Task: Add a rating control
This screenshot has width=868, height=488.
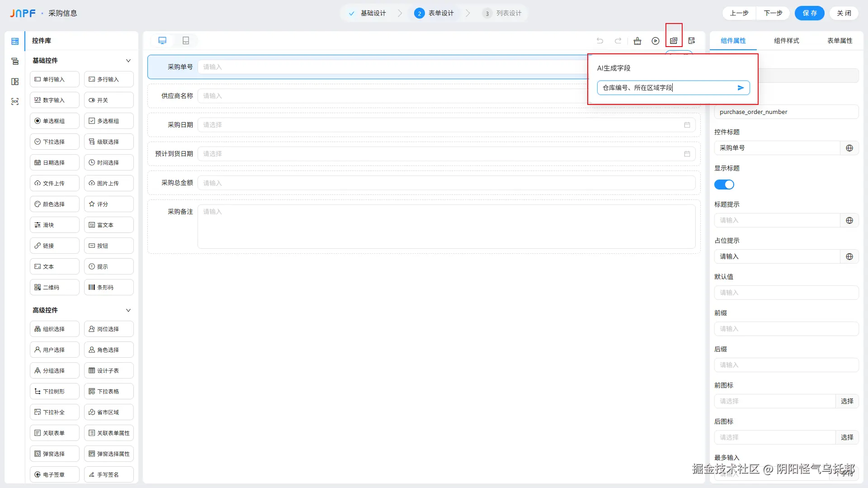Action: (109, 204)
